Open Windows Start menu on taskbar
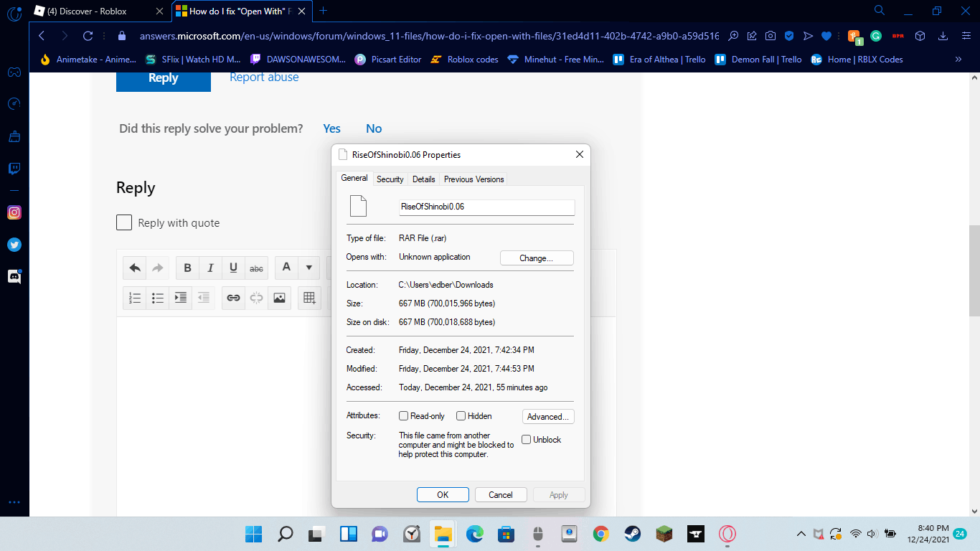This screenshot has width=980, height=551. pyautogui.click(x=254, y=534)
